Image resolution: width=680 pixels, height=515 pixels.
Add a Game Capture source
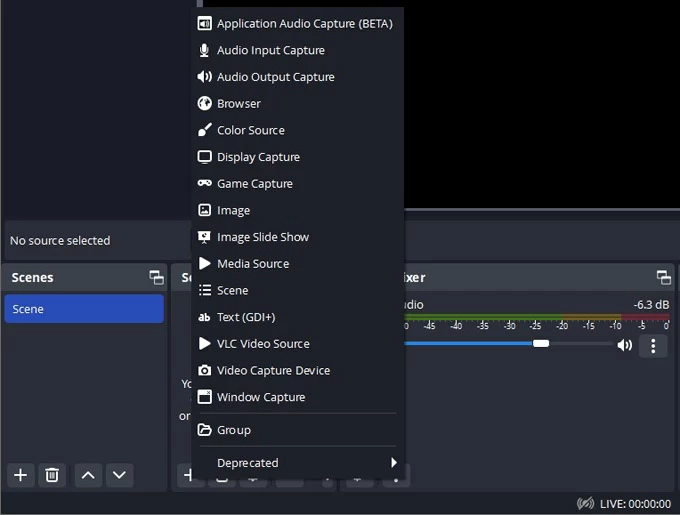click(298, 183)
